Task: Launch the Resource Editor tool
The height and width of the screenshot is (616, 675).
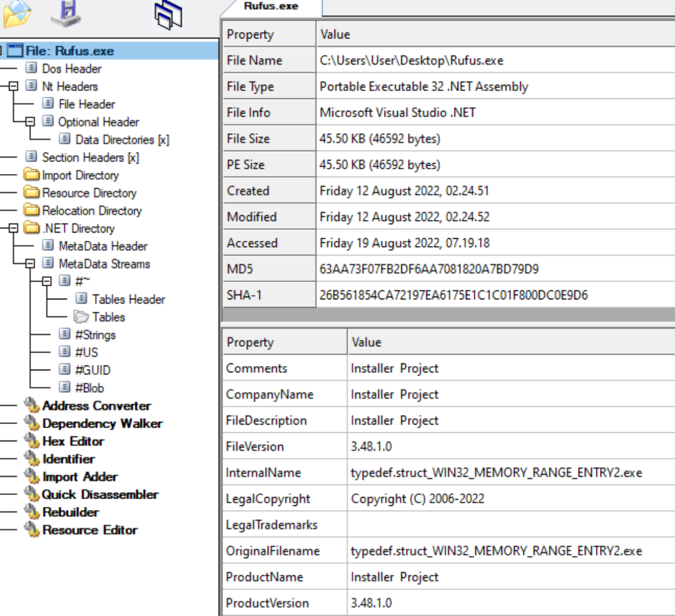Action: pos(89,530)
